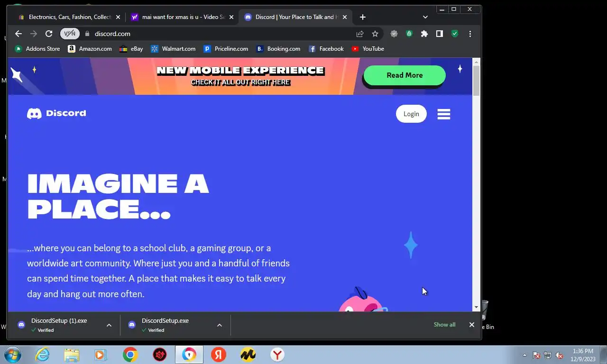Go forward using the browser forward arrow
This screenshot has width=607, height=364.
34,34
